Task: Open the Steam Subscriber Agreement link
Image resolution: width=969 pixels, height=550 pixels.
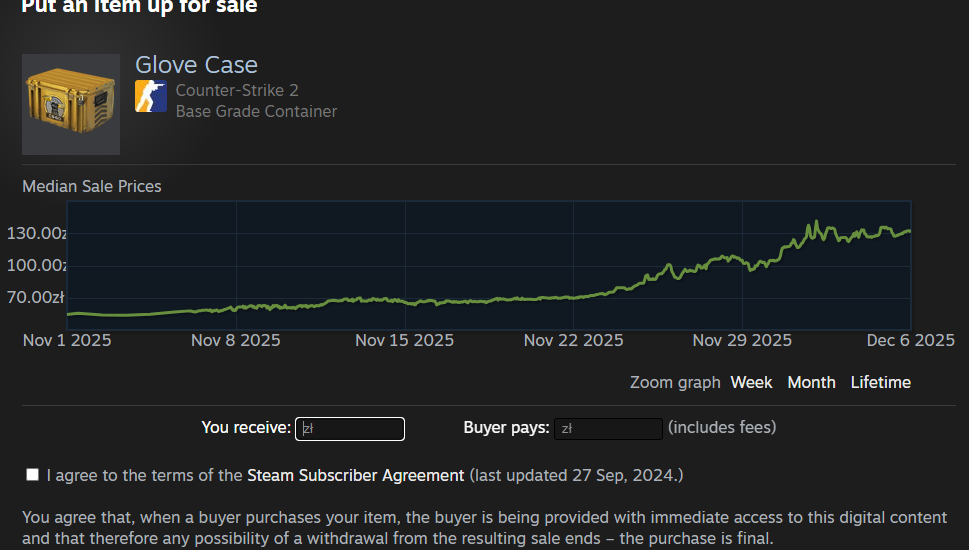Action: [355, 475]
